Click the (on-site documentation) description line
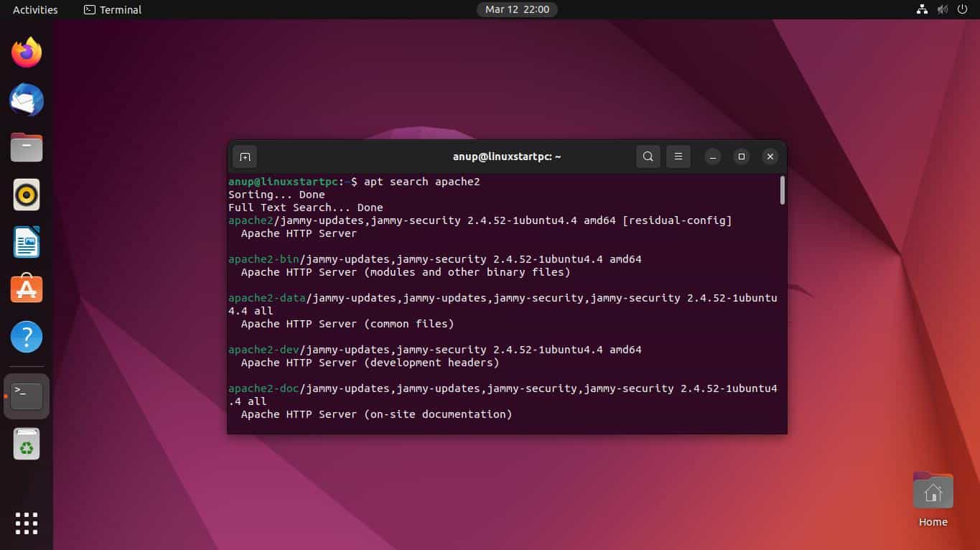This screenshot has width=980, height=550. coord(438,414)
